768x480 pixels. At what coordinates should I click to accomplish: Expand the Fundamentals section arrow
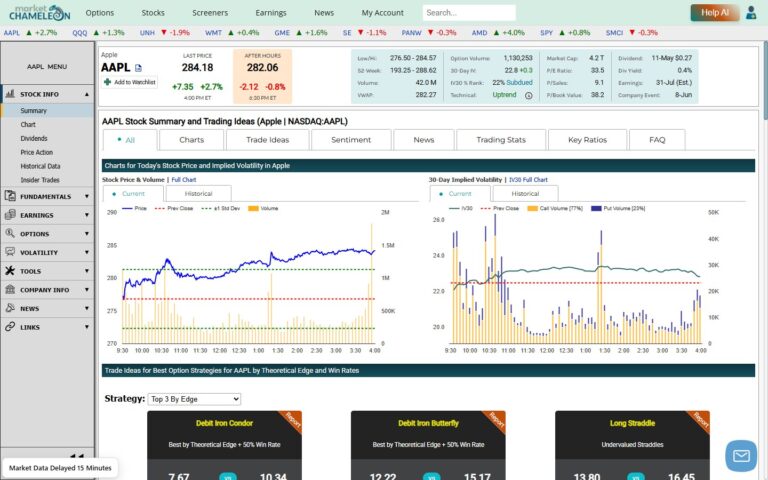pos(87,196)
